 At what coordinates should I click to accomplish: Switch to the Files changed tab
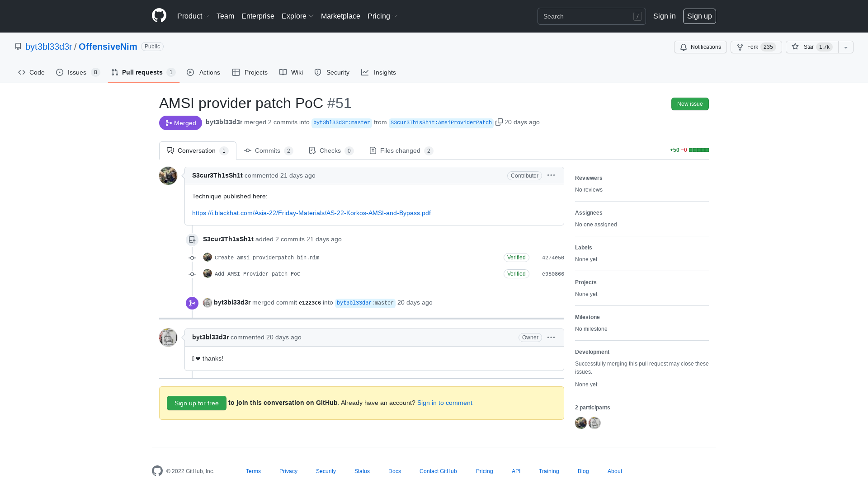click(401, 150)
